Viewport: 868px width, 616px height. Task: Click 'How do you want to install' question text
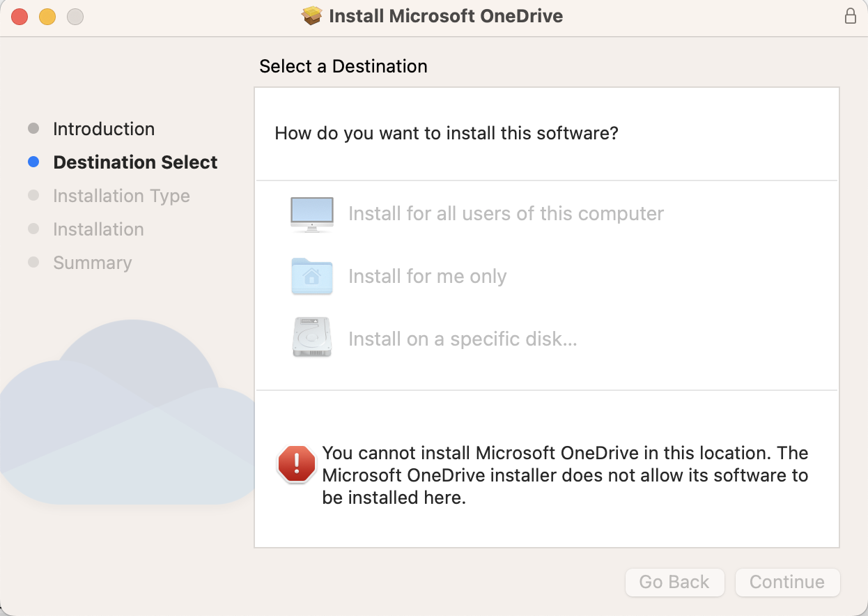pyautogui.click(x=447, y=132)
